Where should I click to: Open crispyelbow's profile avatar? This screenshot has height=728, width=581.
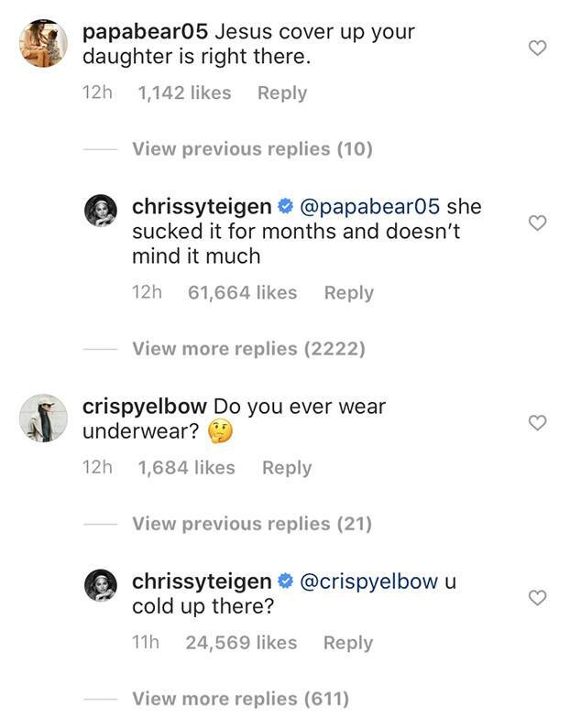[43, 418]
